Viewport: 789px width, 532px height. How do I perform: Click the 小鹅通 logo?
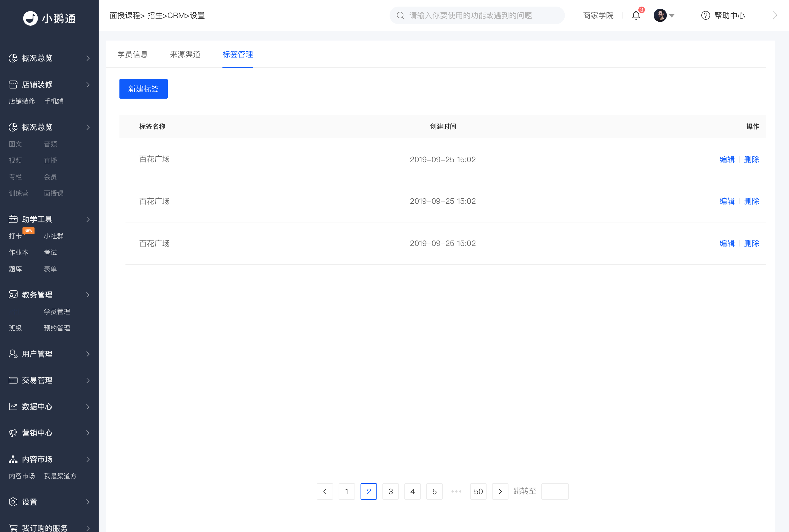tap(50, 18)
